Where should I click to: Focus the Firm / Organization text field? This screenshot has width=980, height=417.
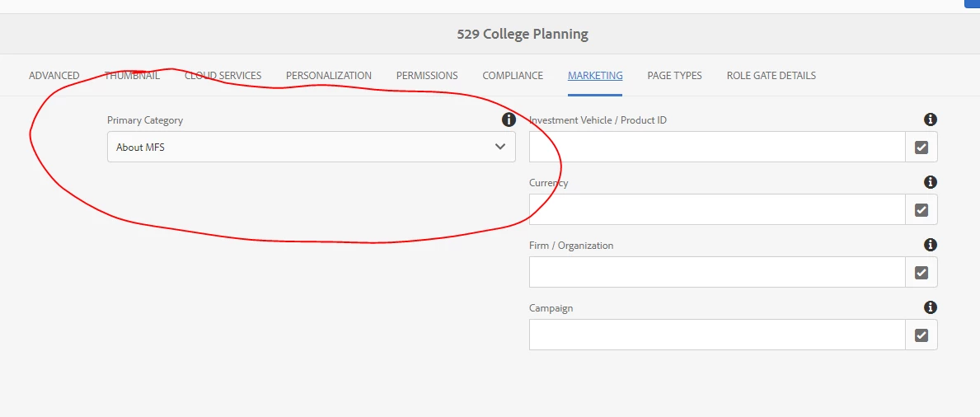718,272
